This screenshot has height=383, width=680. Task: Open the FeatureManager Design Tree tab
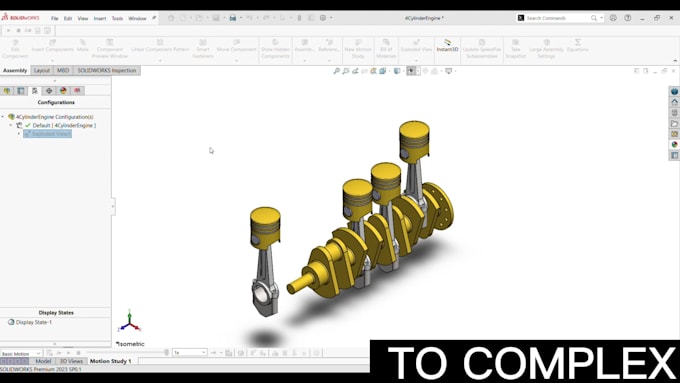click(x=7, y=91)
